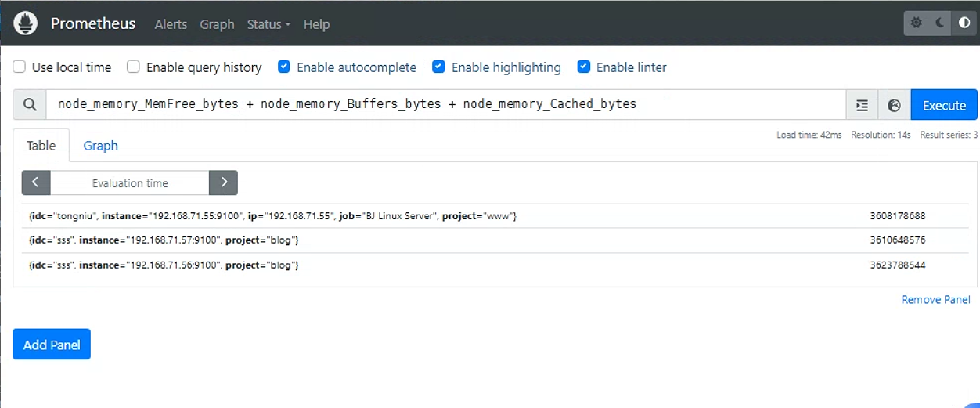Click the value 3608178688

[x=898, y=216]
